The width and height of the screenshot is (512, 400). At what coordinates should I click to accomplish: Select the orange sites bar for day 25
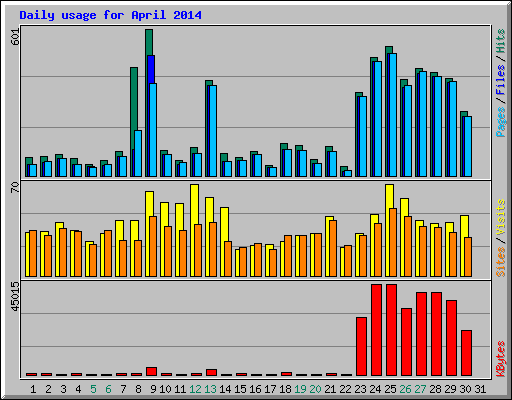393,243
